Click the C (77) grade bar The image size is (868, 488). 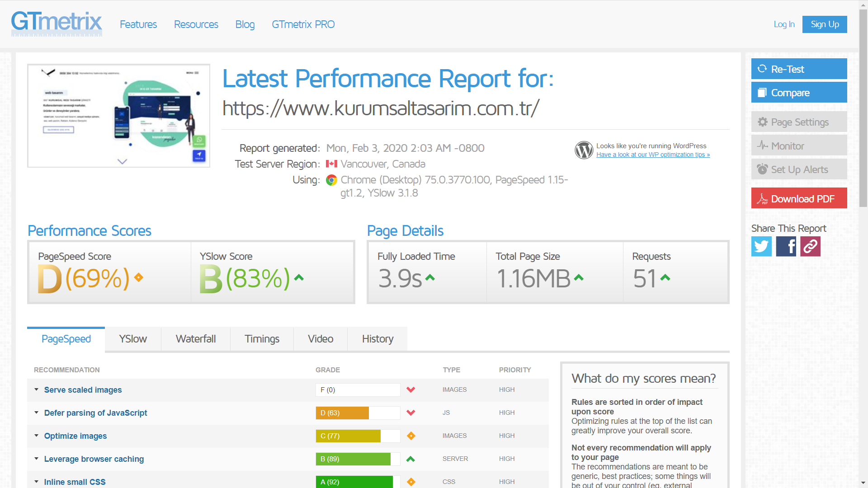coord(358,436)
